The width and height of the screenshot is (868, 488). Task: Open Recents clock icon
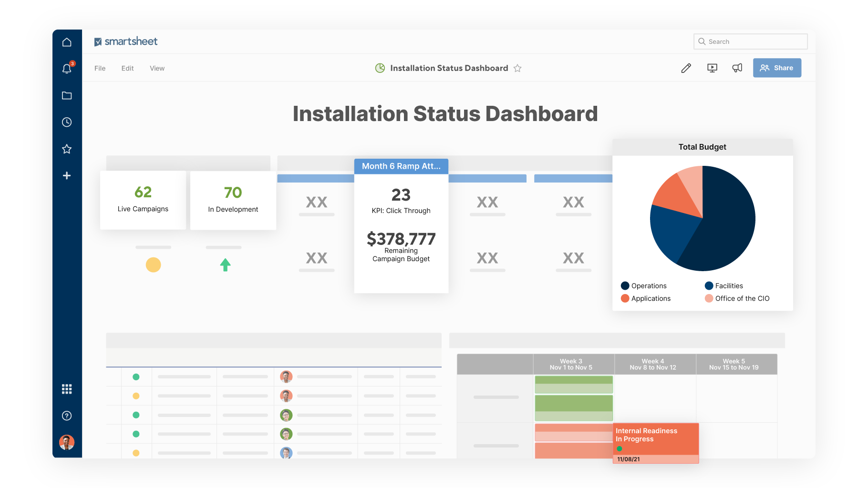pos(67,122)
